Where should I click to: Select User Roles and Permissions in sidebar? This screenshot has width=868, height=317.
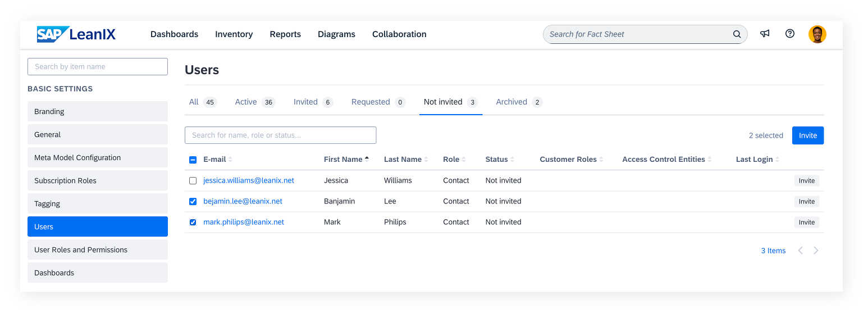pyautogui.click(x=98, y=250)
